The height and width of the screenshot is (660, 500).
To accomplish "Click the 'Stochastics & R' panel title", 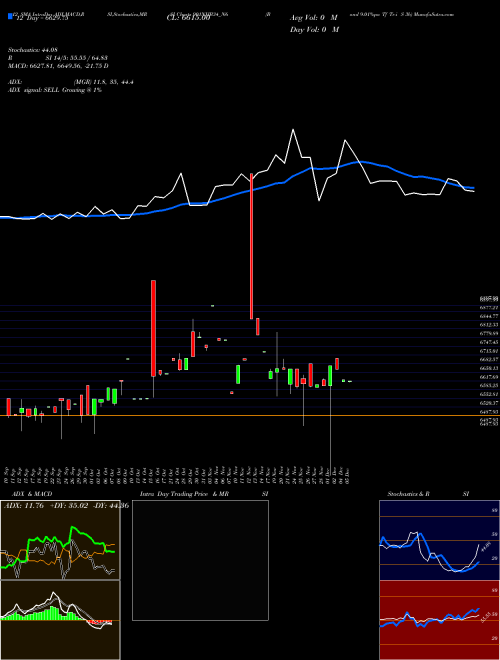I will point(409,494).
